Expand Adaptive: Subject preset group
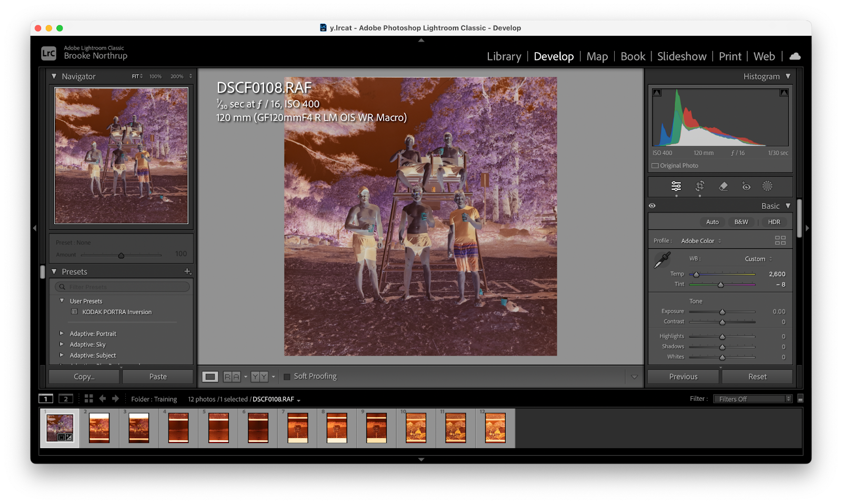The height and width of the screenshot is (504, 842). tap(62, 356)
